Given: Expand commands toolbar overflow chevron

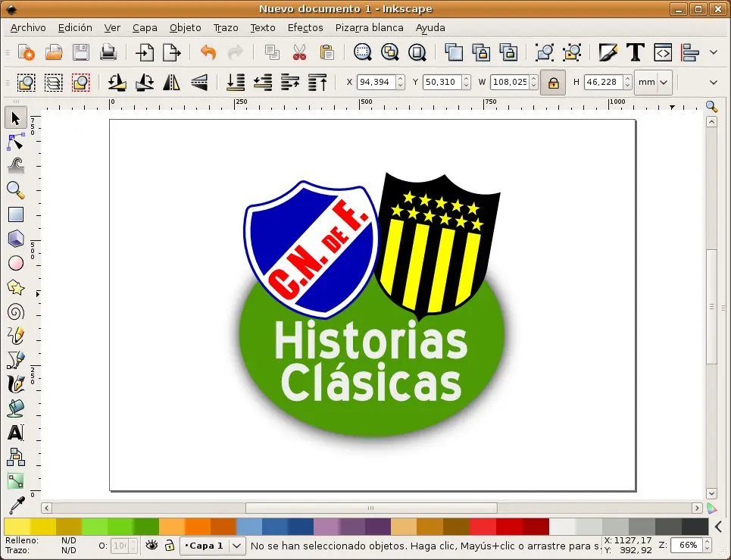Looking at the screenshot, I should [714, 52].
